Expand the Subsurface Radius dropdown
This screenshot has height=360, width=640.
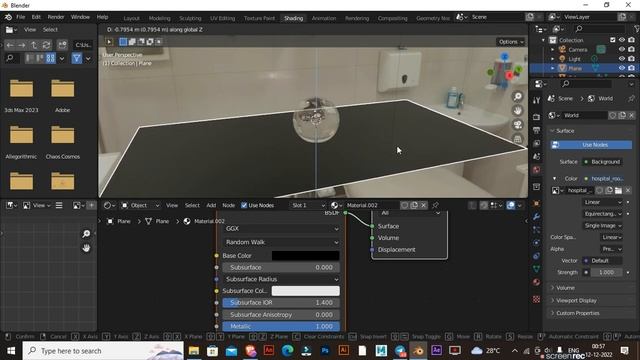click(x=282, y=279)
